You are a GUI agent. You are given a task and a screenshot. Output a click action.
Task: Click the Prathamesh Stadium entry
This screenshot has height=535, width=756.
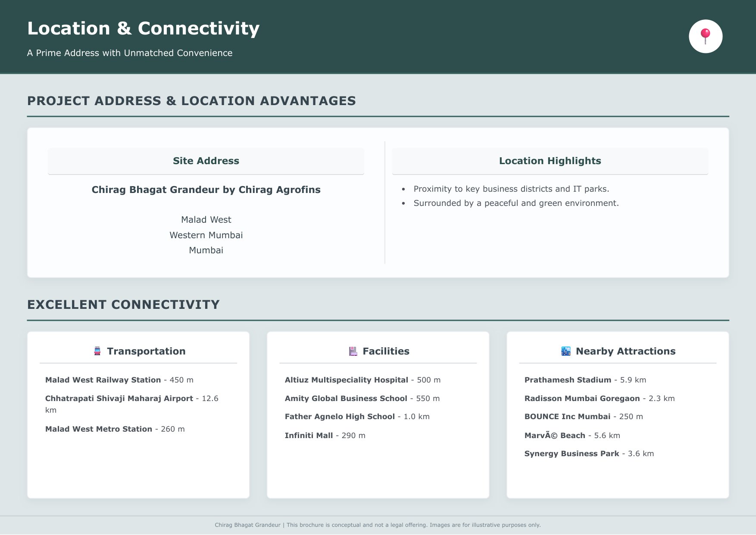click(585, 380)
